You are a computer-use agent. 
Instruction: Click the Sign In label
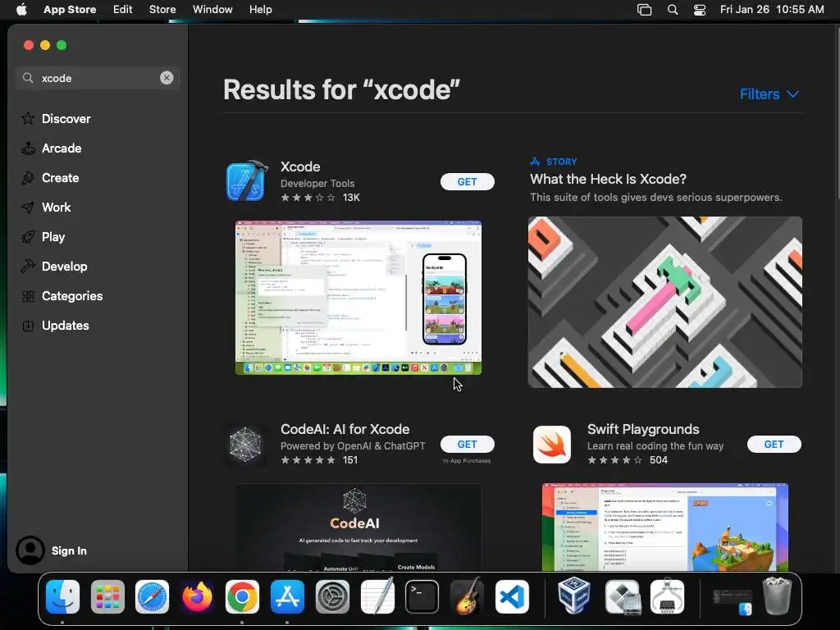point(69,550)
